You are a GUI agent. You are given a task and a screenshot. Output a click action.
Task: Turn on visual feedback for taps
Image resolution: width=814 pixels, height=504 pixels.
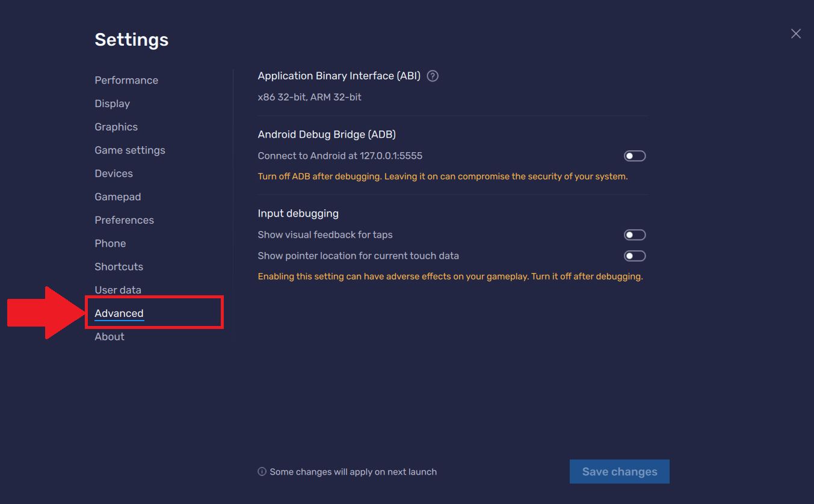tap(634, 235)
